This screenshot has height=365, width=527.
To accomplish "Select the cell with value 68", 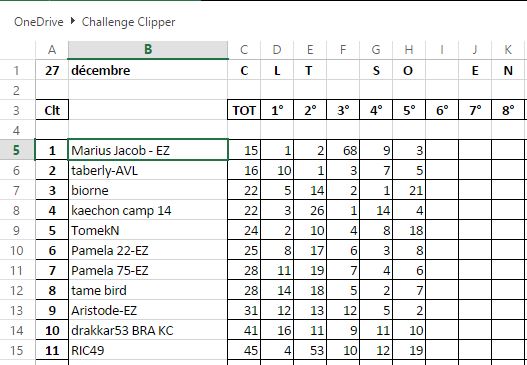I will click(x=343, y=150).
